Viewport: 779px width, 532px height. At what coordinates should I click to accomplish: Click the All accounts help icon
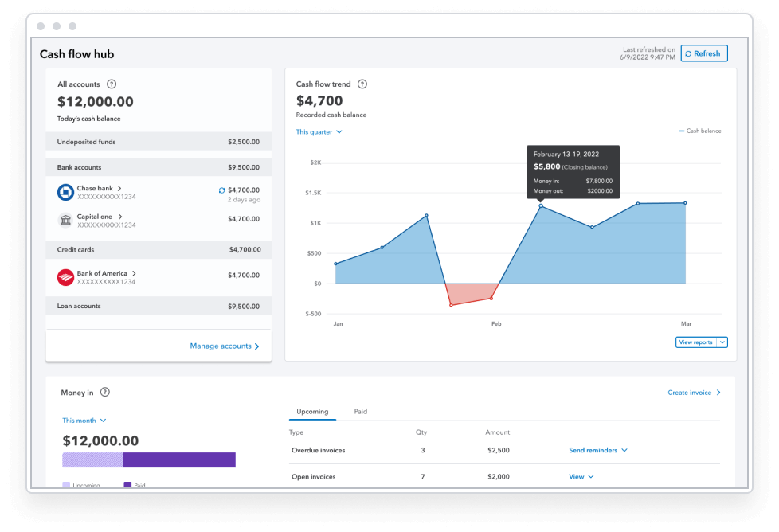pyautogui.click(x=112, y=84)
